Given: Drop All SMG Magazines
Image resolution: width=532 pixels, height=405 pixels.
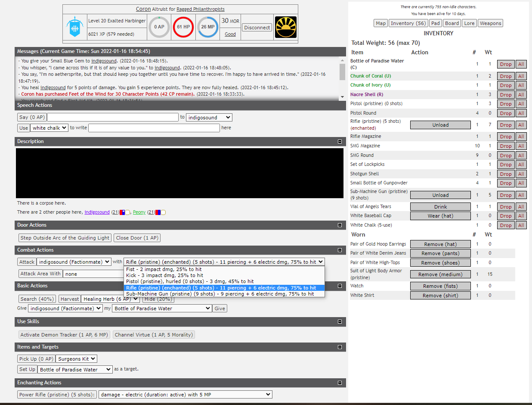Looking at the screenshot, I should click(521, 146).
